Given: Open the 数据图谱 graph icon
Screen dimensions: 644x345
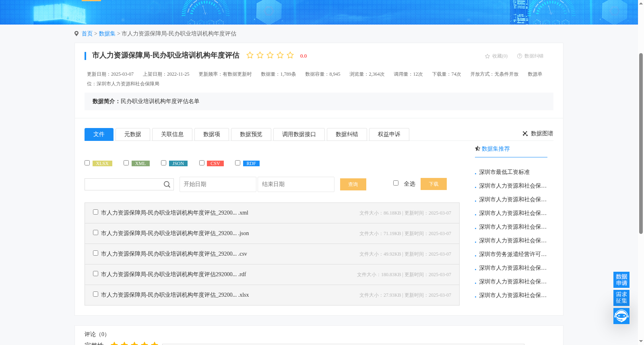Looking at the screenshot, I should [525, 134].
